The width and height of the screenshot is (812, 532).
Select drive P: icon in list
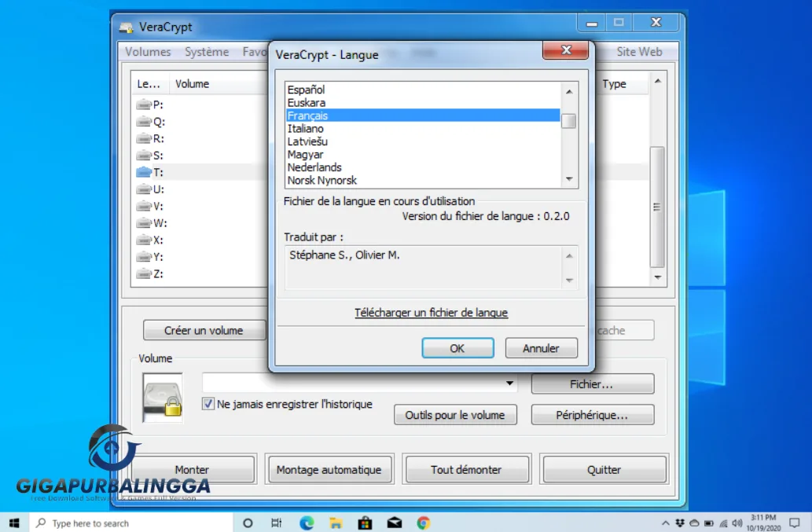pos(144,105)
